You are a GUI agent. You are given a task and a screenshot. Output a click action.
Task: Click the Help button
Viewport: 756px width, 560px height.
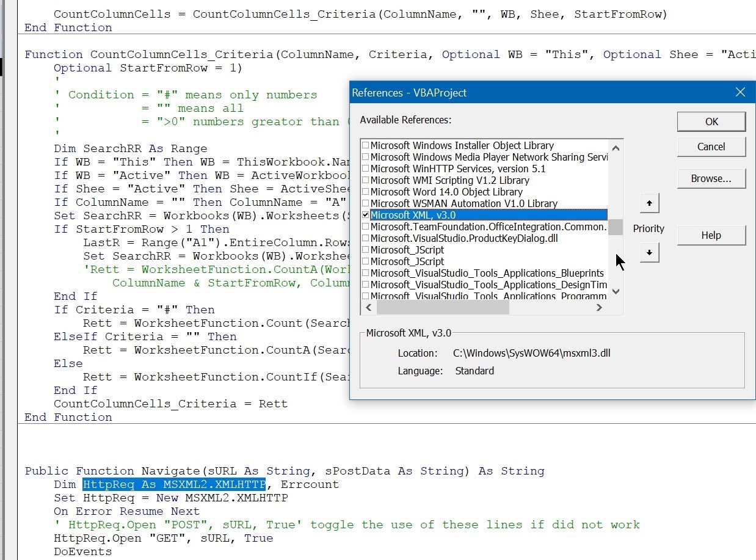point(711,235)
